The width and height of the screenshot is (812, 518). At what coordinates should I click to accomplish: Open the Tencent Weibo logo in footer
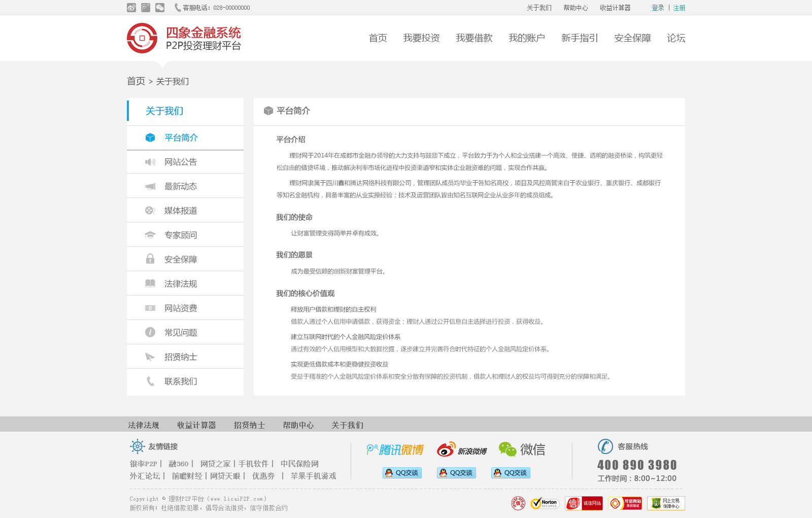395,449
